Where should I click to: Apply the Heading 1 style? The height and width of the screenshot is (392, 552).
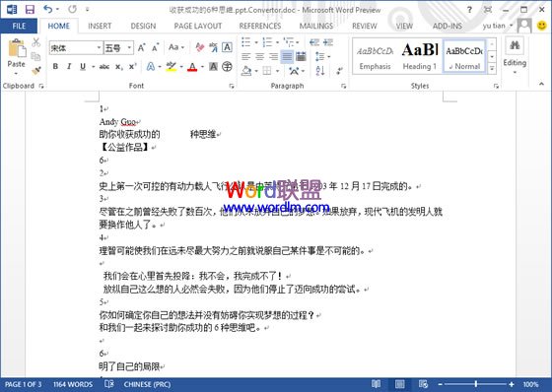coord(420,57)
